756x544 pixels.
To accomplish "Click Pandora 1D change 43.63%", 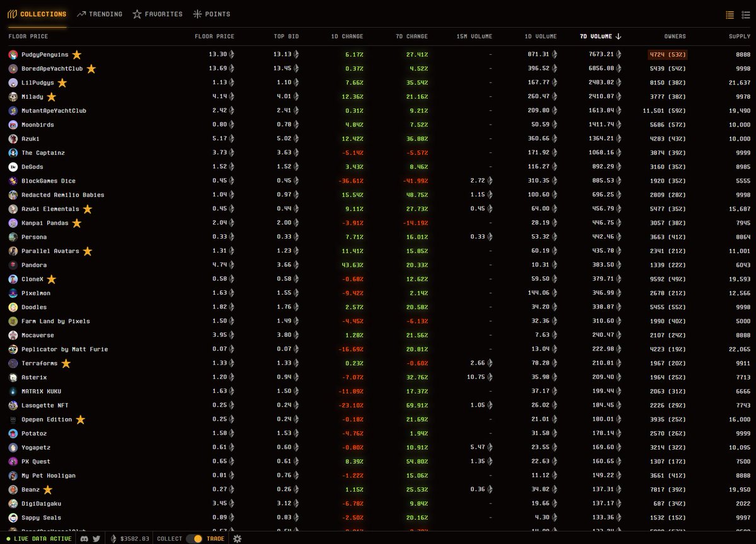I will pyautogui.click(x=353, y=265).
